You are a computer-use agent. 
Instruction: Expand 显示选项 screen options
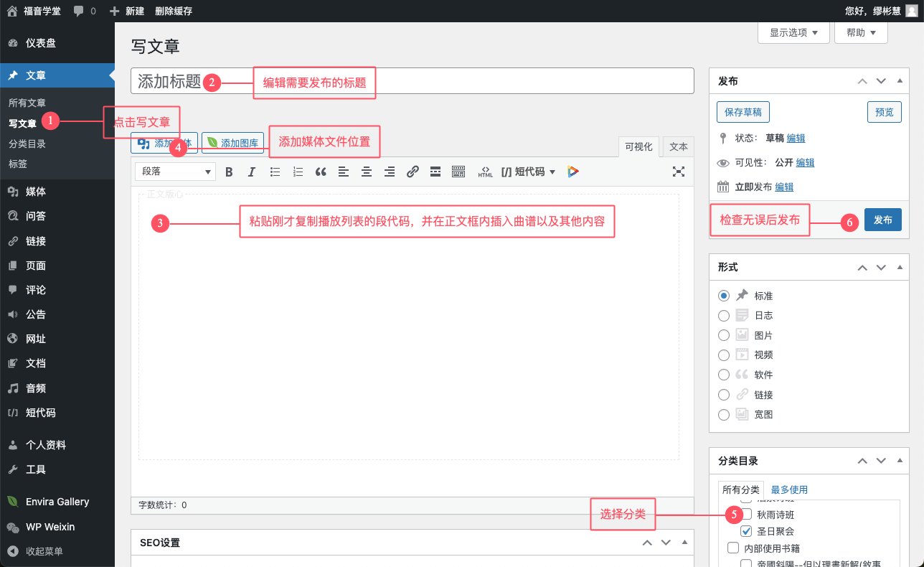793,33
